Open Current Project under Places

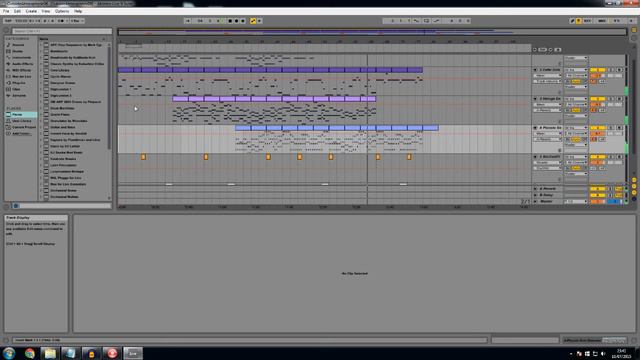tap(24, 127)
